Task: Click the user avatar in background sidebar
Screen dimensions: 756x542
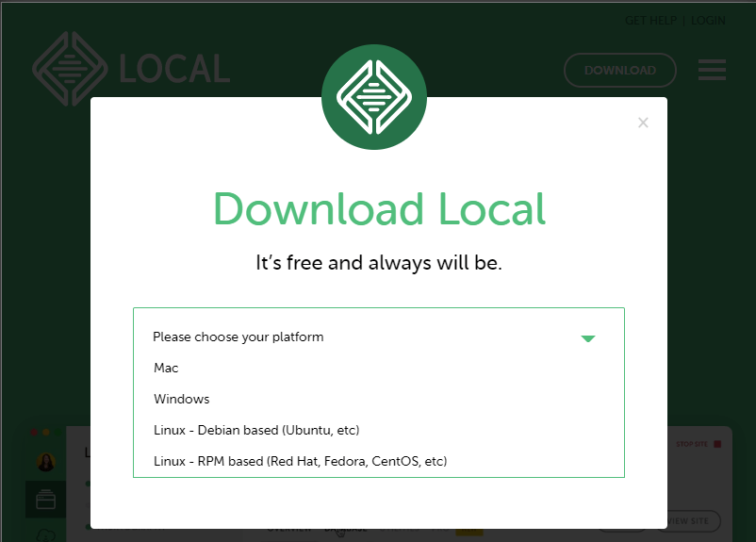Action: 46,462
